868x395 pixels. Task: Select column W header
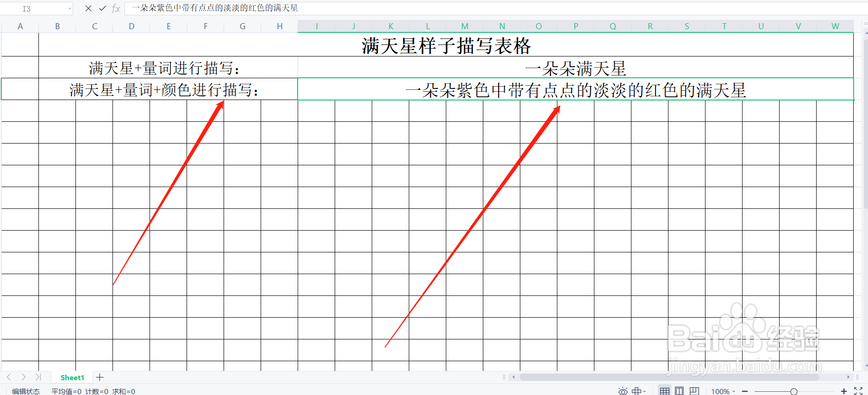(x=835, y=26)
